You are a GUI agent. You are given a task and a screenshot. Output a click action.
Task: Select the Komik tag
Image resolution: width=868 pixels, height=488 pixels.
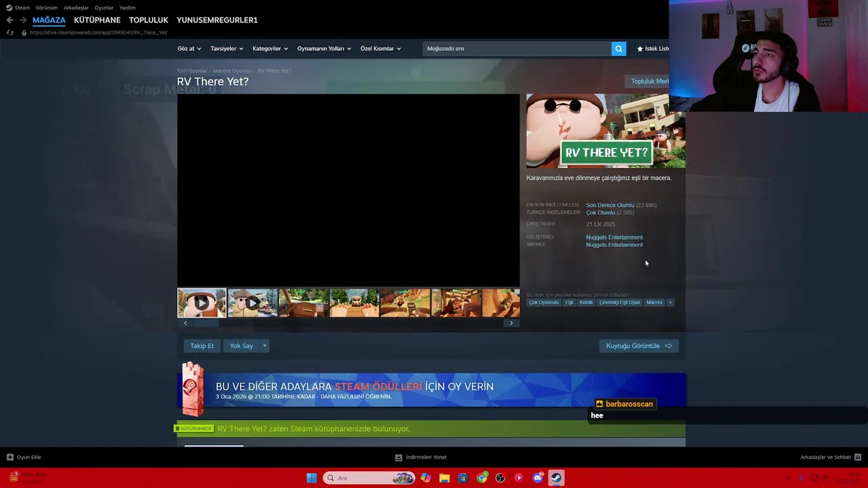coord(586,302)
